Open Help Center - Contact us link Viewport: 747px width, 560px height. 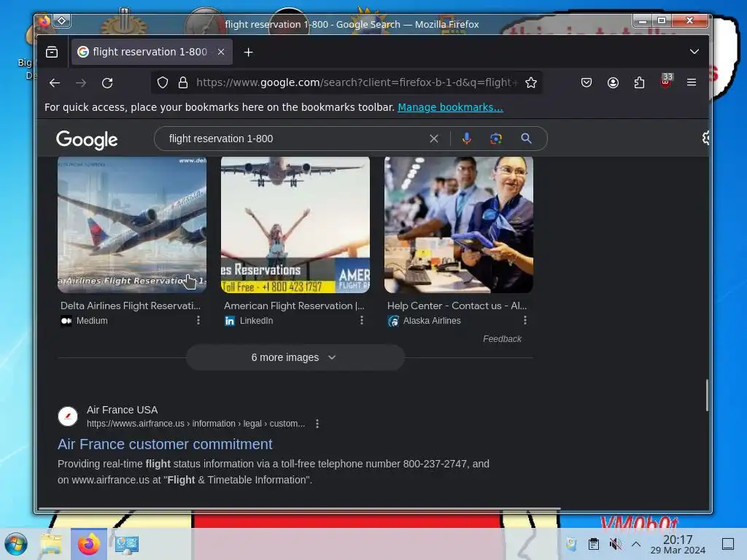pyautogui.click(x=457, y=306)
